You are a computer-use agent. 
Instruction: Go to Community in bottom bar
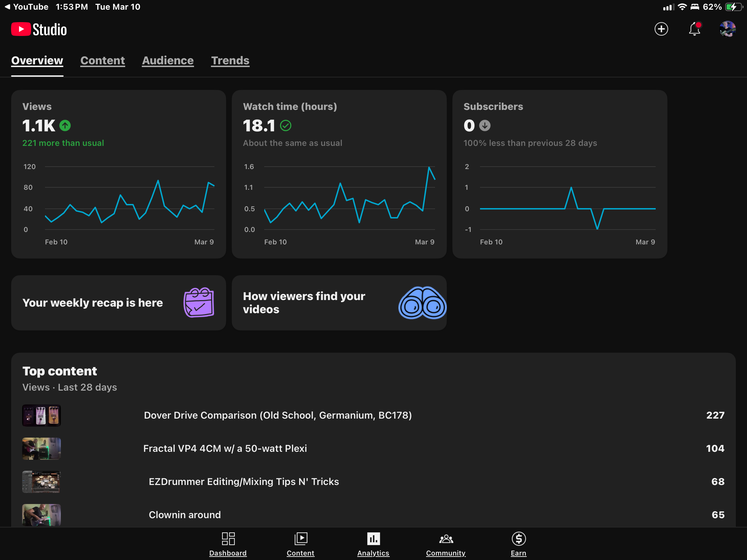(446, 544)
